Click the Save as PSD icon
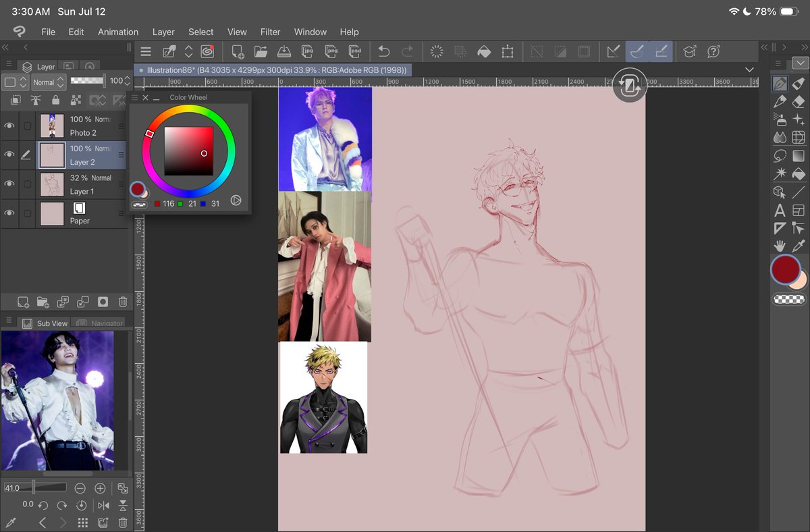The height and width of the screenshot is (532, 810). 354,51
